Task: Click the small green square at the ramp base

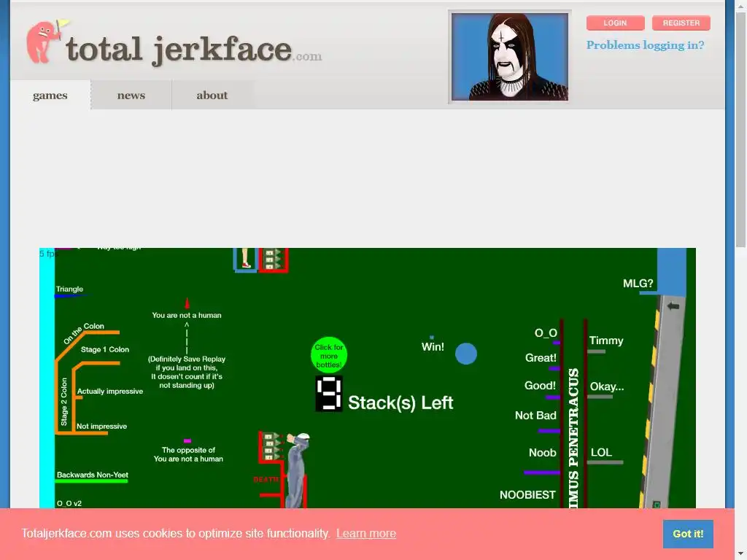Action: pos(657,505)
